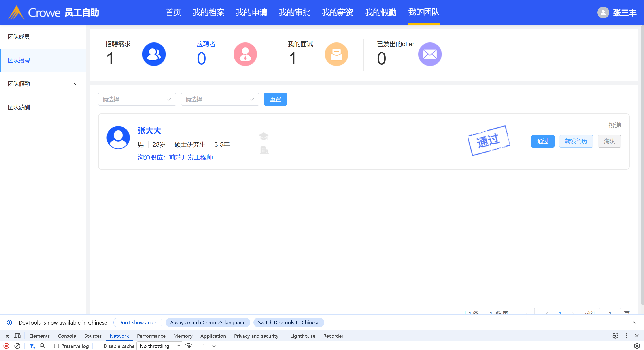
Task: Click the purple sent offer envelope icon
Action: (430, 54)
